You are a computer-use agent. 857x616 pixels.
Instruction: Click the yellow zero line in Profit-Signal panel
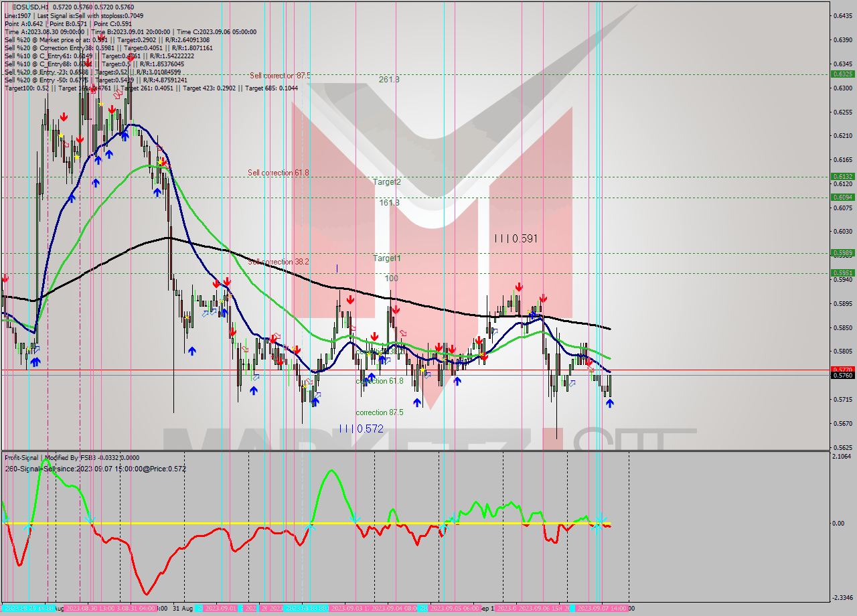pos(305,523)
